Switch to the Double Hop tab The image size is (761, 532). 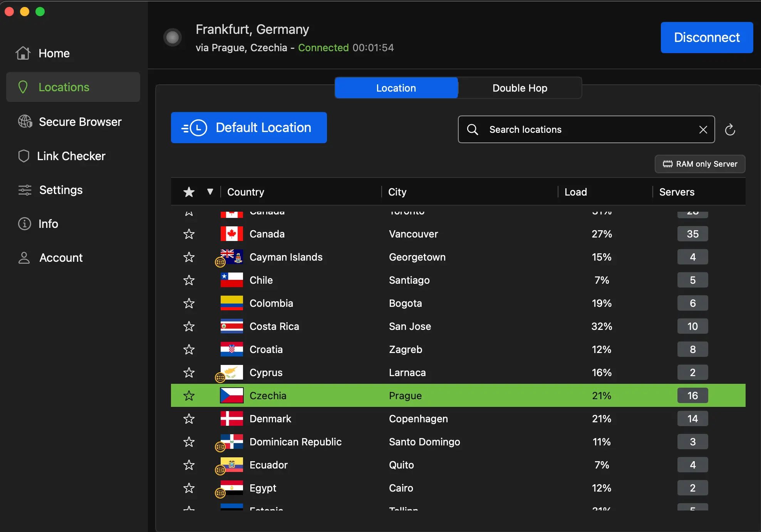[x=520, y=88]
